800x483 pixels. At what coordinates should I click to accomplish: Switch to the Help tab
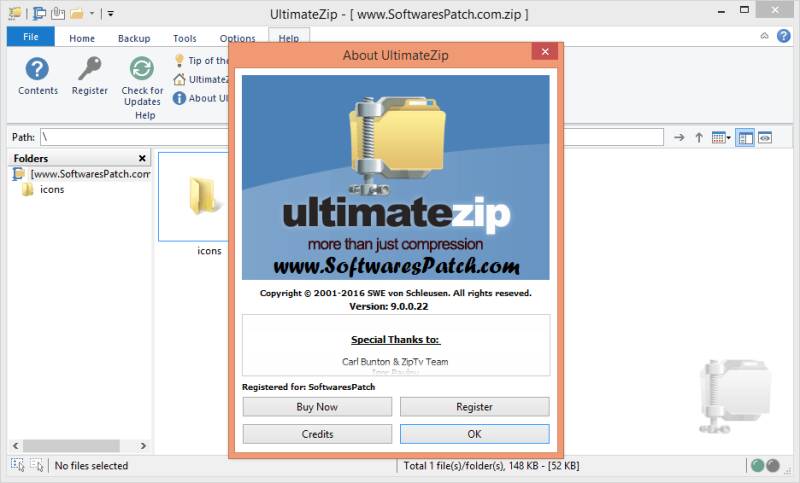pyautogui.click(x=289, y=38)
